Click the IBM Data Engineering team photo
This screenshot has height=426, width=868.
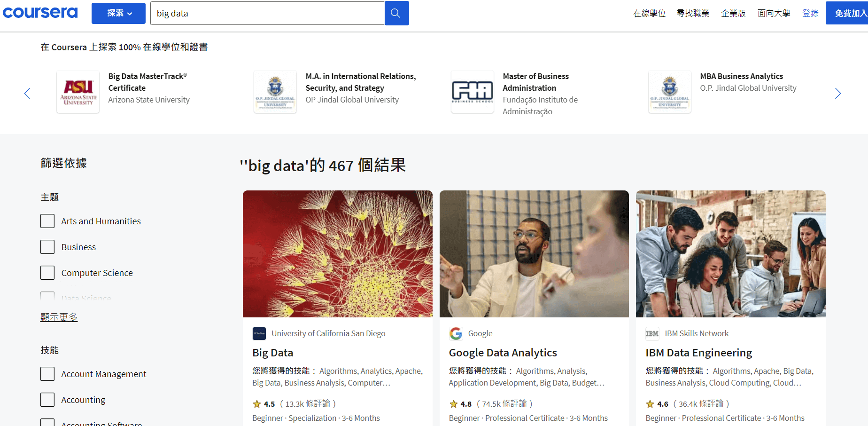pos(731,254)
